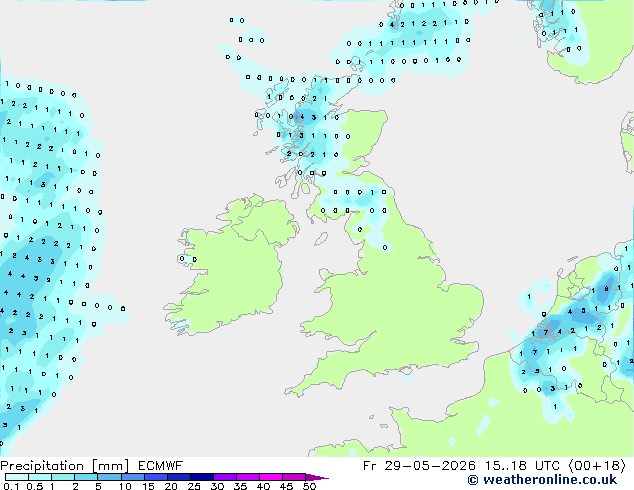634x490 pixels.
Task: Click the 15–20 mm legend color swatch
Action: [x=155, y=477]
